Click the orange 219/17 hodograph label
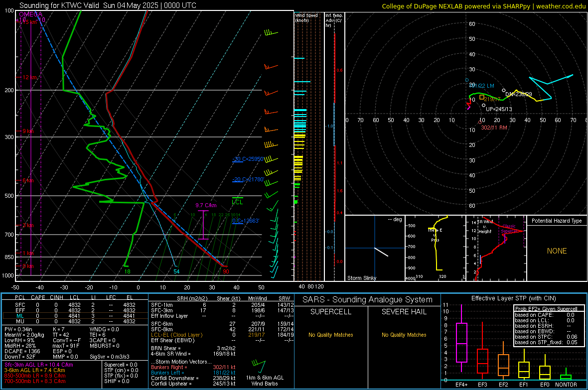Viewport: 588px width, 390px height. (492, 100)
